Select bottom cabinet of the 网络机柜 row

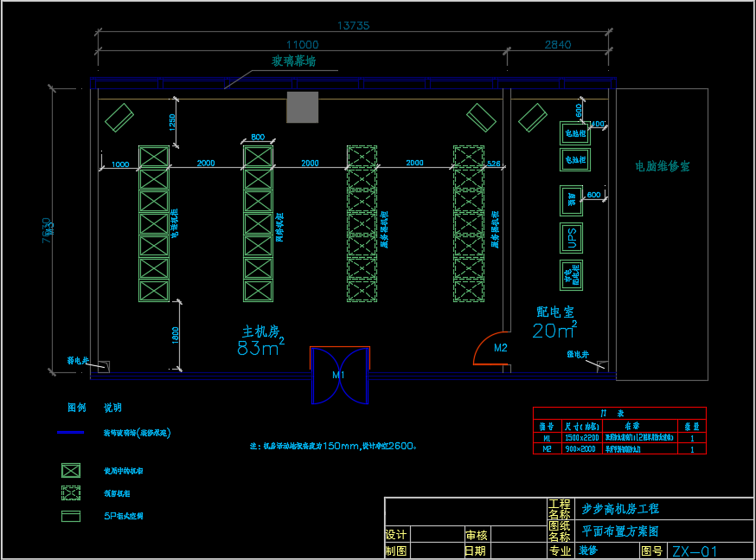point(258,291)
